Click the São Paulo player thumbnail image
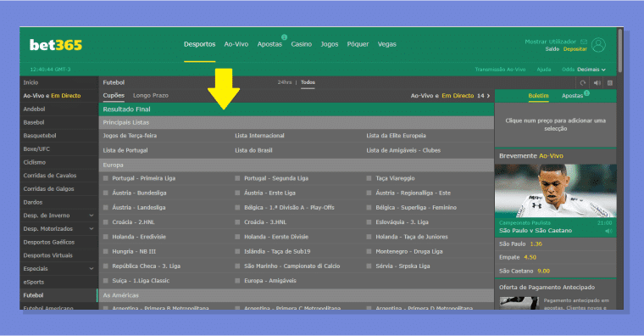Image resolution: width=644 pixels, height=336 pixels. [x=556, y=191]
